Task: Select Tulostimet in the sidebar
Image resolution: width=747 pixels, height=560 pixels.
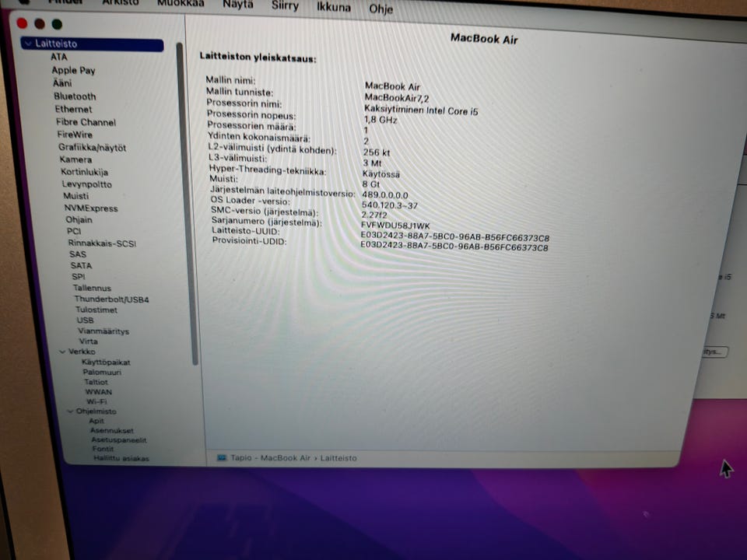Action: (96, 310)
